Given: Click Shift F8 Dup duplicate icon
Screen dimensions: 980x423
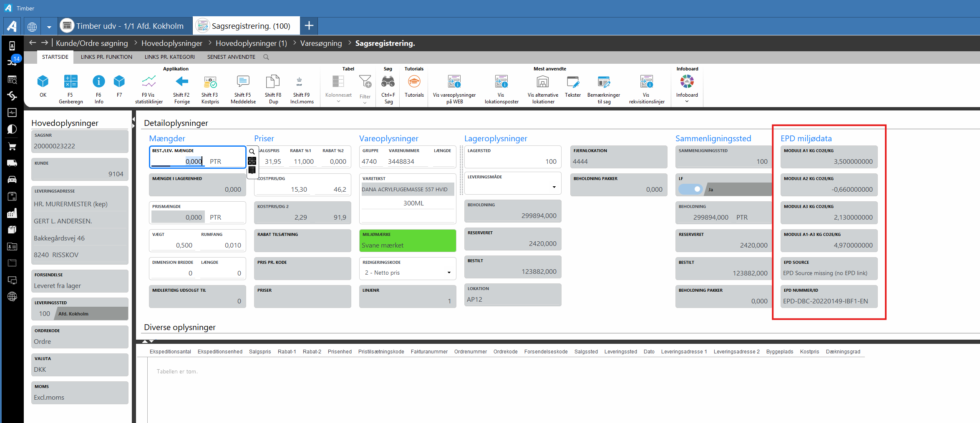Looking at the screenshot, I should click(273, 82).
